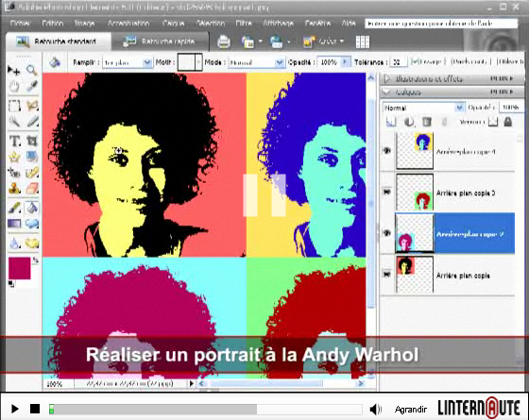Select the Healing Brush bandage tool
Viewport: 529px width, 420px height.
coord(32,173)
